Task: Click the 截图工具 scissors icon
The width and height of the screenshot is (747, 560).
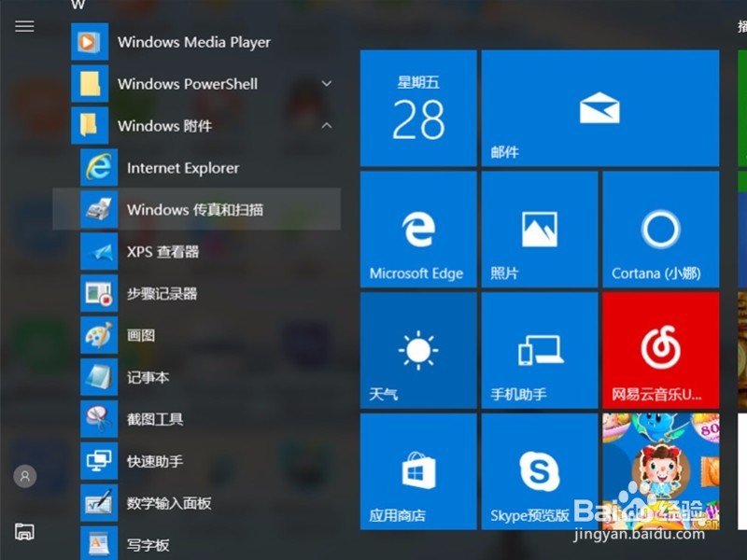Action: [x=99, y=419]
